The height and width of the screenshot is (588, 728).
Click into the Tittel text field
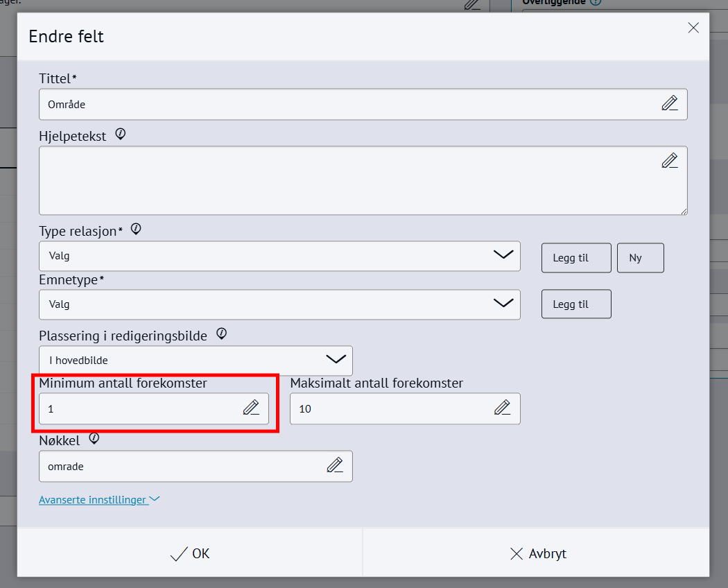(x=347, y=104)
